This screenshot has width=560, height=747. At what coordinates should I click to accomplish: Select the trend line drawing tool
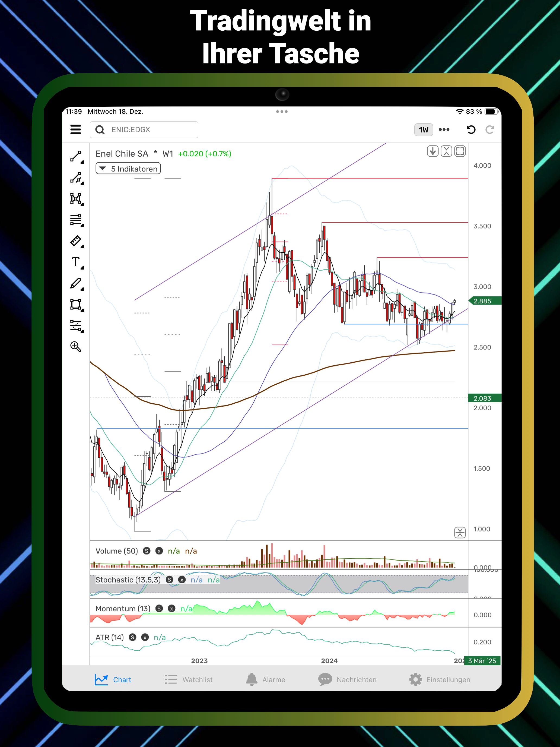tap(76, 157)
